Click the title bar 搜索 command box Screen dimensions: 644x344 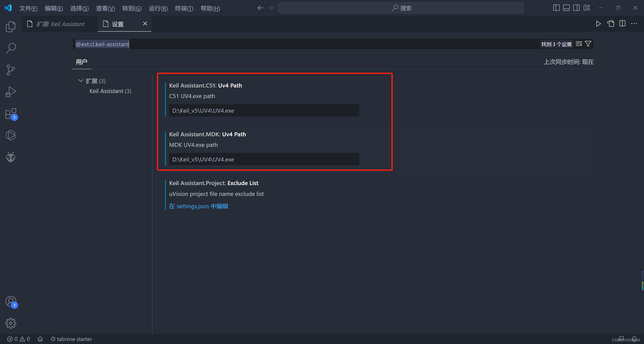(x=400, y=8)
